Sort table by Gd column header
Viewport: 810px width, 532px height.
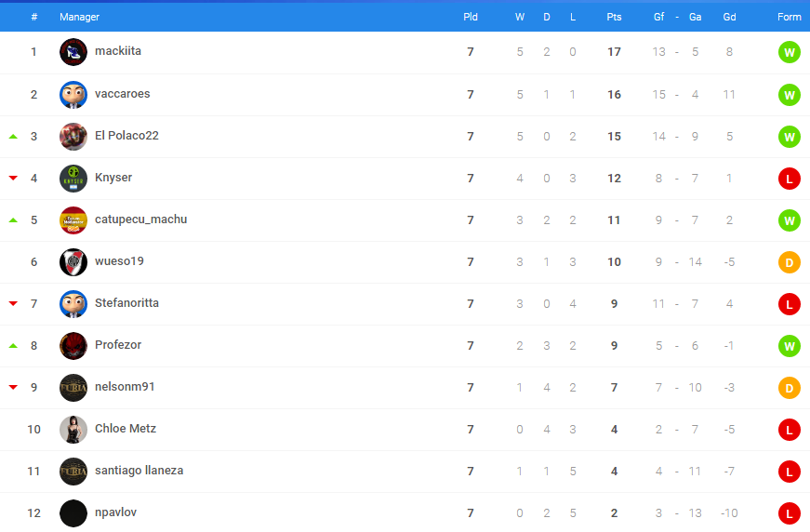pos(729,17)
